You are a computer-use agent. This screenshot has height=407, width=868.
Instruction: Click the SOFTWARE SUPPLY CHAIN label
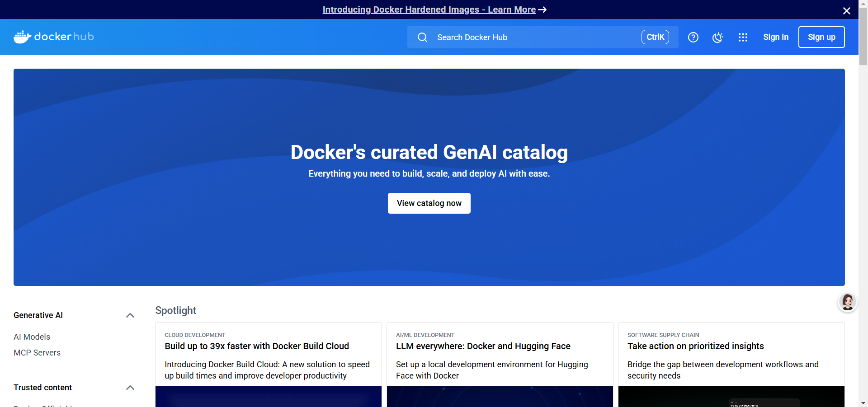coord(663,335)
